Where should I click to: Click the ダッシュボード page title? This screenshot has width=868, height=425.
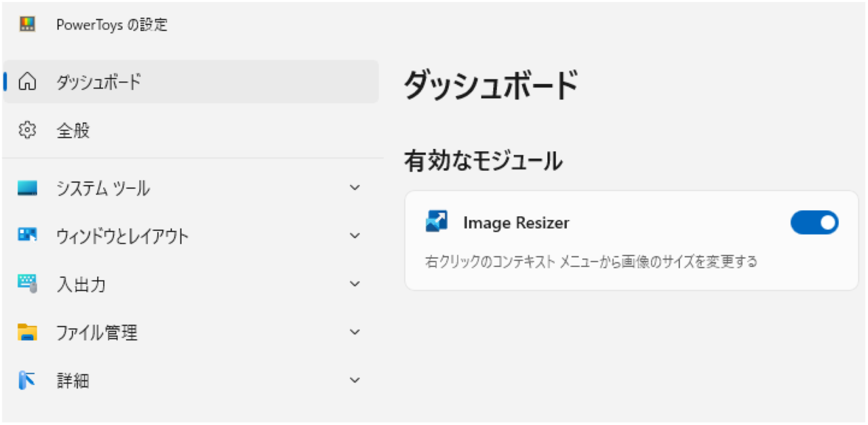[x=491, y=85]
